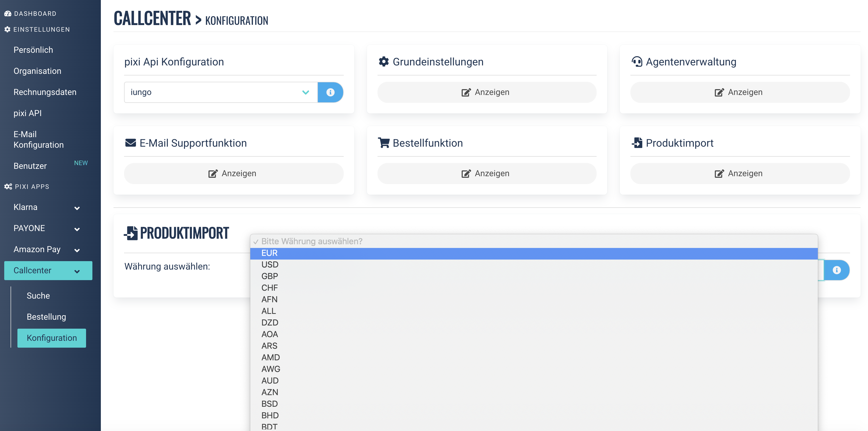Open pixi API settings in sidebar
The image size is (868, 431).
point(28,113)
